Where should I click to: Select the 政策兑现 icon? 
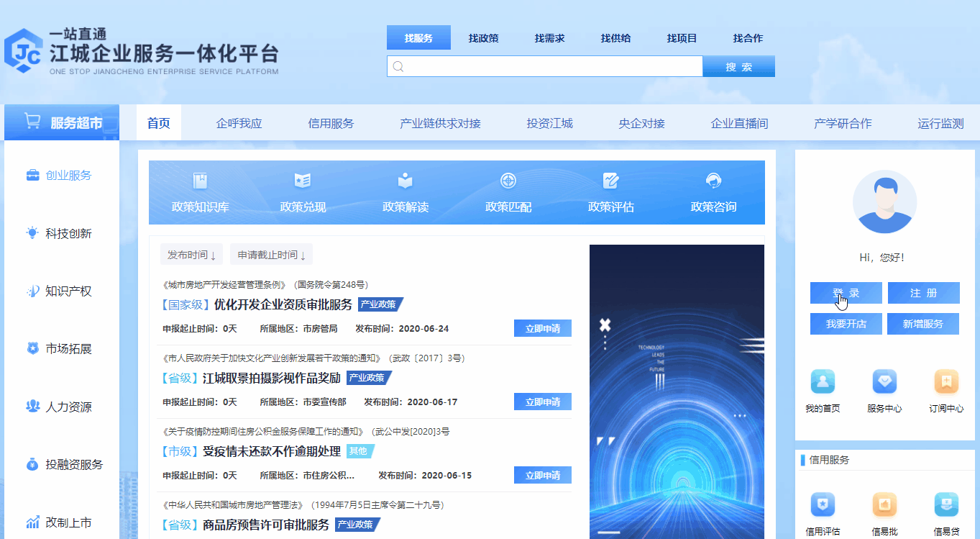pyautogui.click(x=301, y=193)
